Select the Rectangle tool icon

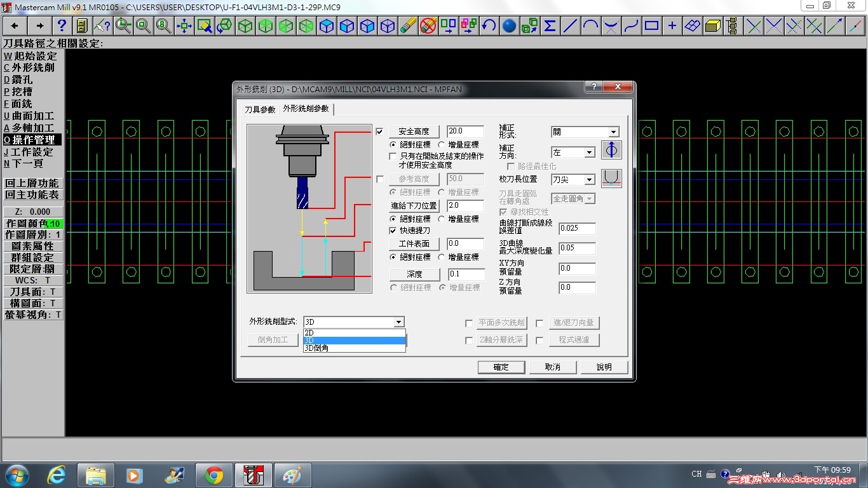click(x=652, y=26)
